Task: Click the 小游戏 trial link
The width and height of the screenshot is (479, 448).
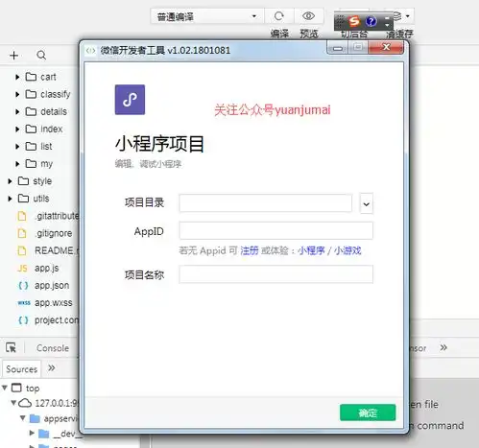Action: tap(347, 250)
